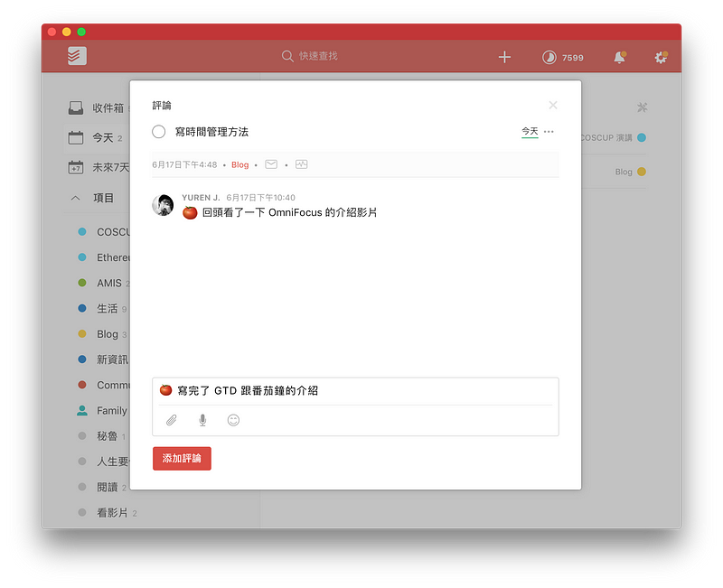Open the three-dot task options menu
The image size is (723, 588).
pos(549,132)
